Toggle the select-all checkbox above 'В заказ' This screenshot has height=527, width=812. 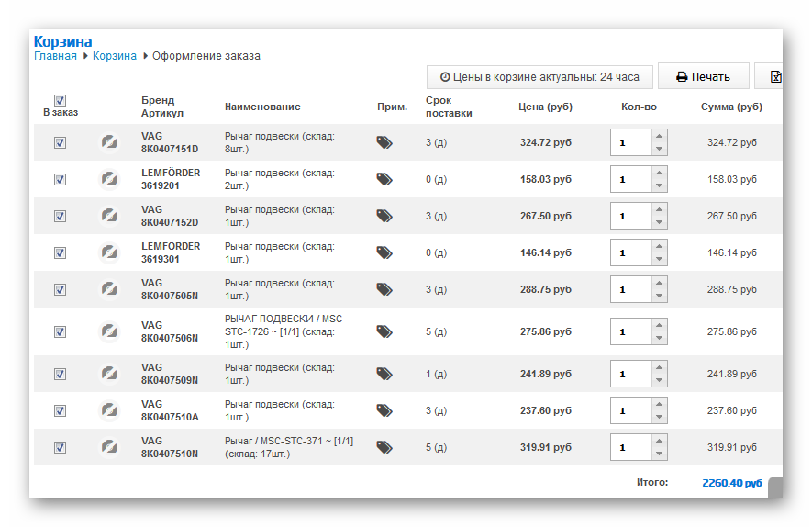(x=61, y=100)
